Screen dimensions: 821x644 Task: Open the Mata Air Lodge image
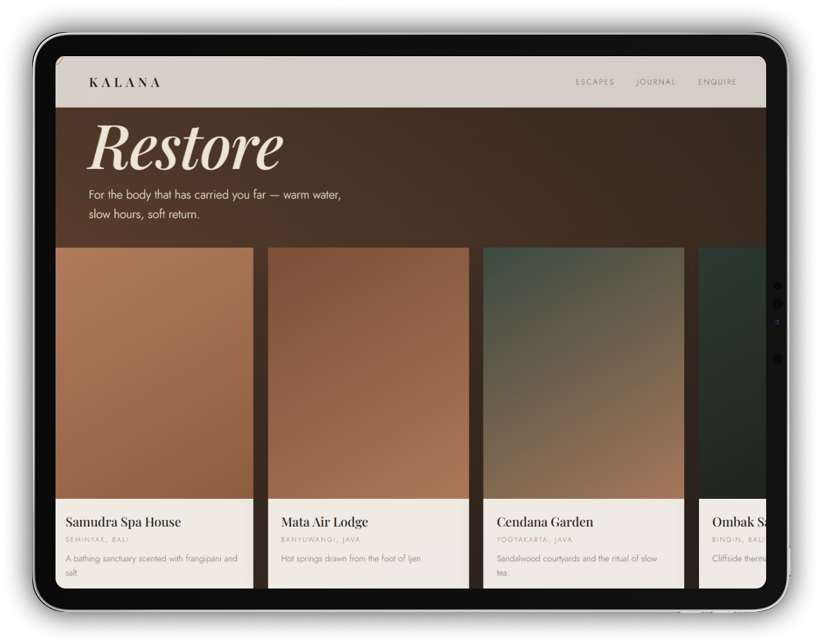coord(369,373)
